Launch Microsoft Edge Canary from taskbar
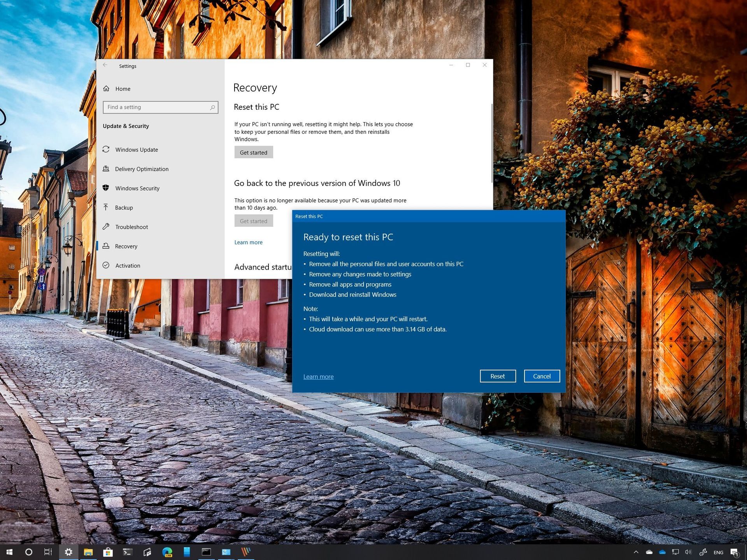 (x=167, y=552)
